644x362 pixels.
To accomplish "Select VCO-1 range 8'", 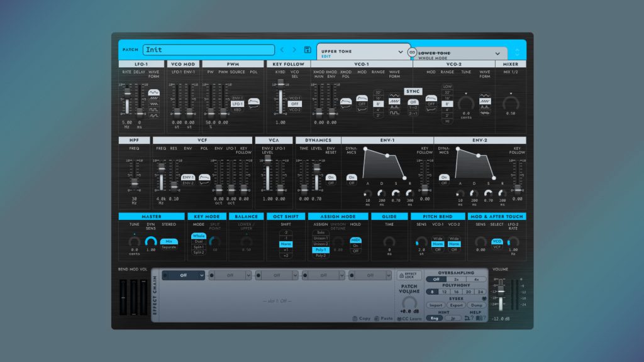I will (378, 104).
